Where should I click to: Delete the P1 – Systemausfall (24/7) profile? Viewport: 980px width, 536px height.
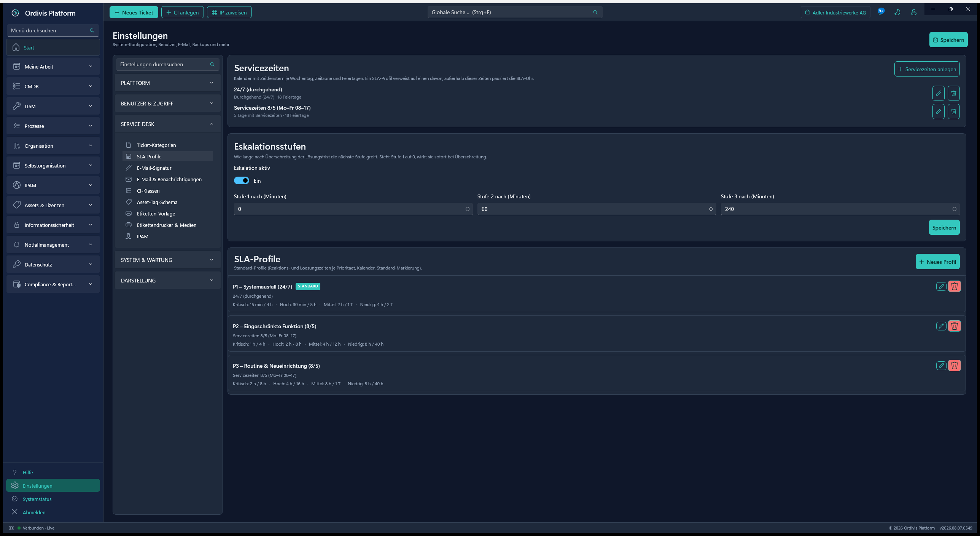(x=955, y=286)
